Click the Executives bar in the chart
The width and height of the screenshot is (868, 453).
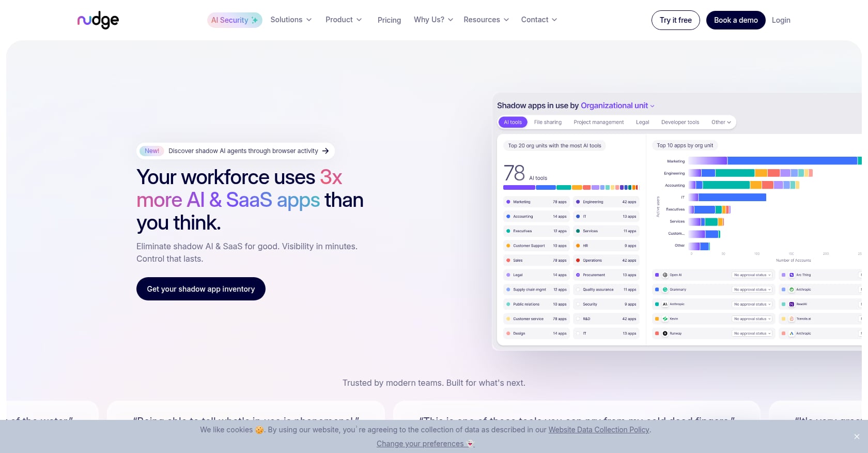(709, 209)
